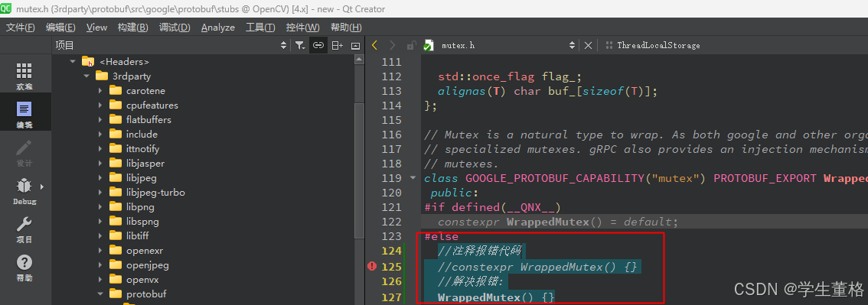Select the libjasper folder

(145, 163)
